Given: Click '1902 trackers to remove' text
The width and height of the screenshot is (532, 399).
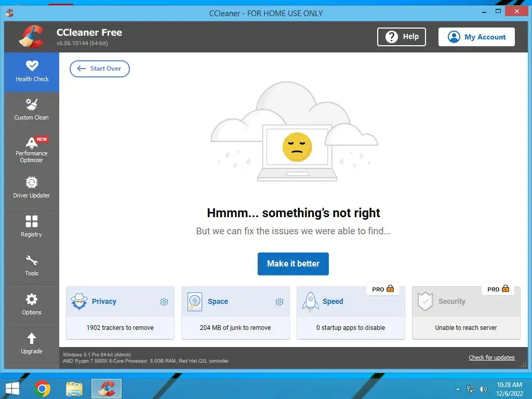Looking at the screenshot, I should pyautogui.click(x=120, y=328).
